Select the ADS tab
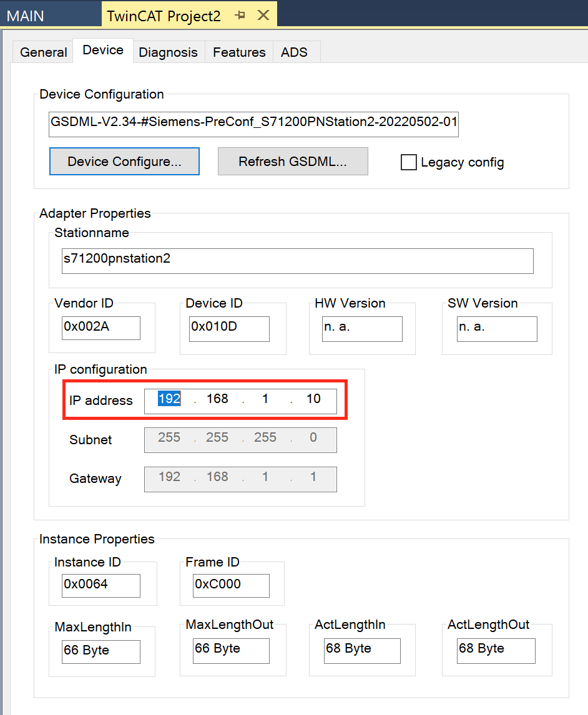 294,52
